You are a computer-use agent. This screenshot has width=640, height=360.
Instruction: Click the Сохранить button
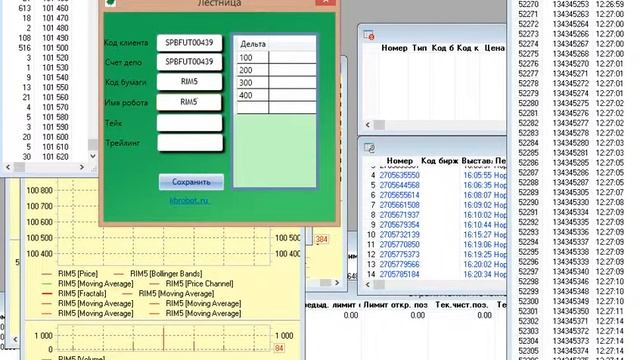tap(191, 182)
